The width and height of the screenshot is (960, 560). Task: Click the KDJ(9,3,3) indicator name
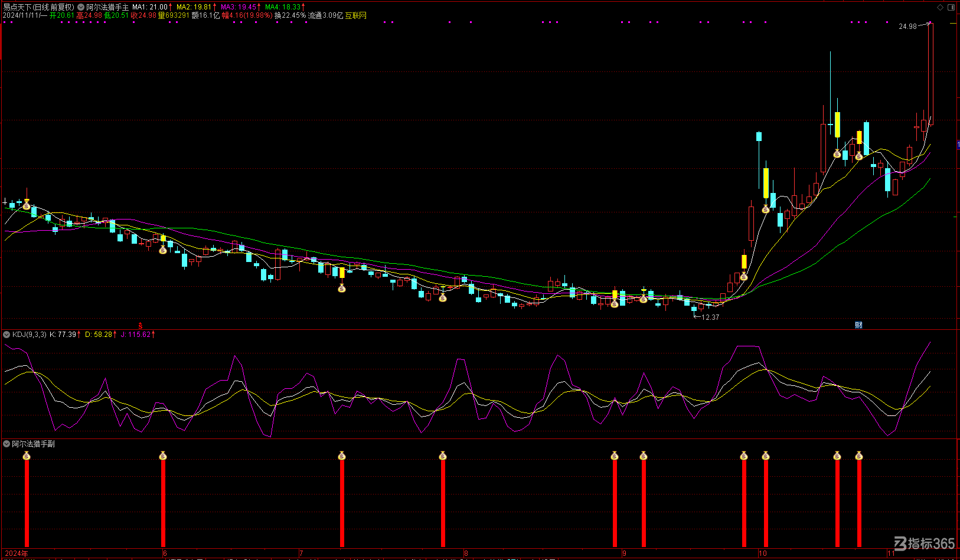[30, 335]
